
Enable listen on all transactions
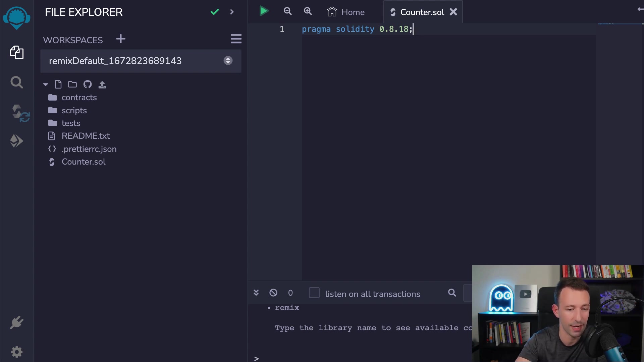(x=314, y=293)
